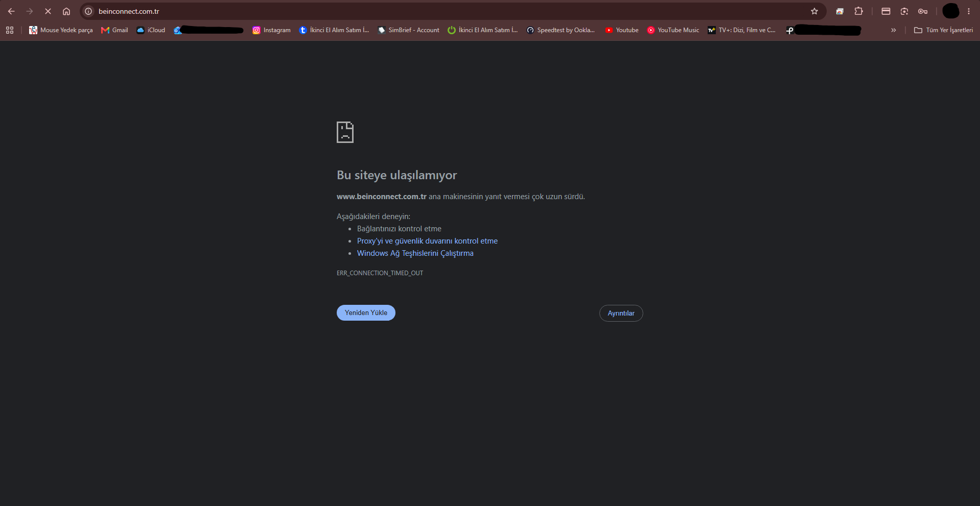Click Ayrıntılar button
980x506 pixels.
click(x=621, y=313)
